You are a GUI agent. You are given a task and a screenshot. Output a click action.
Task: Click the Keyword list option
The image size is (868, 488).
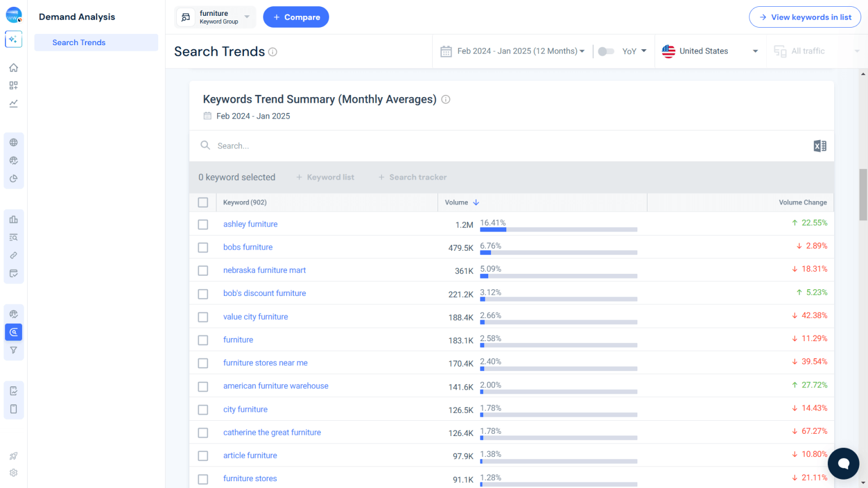(x=325, y=177)
